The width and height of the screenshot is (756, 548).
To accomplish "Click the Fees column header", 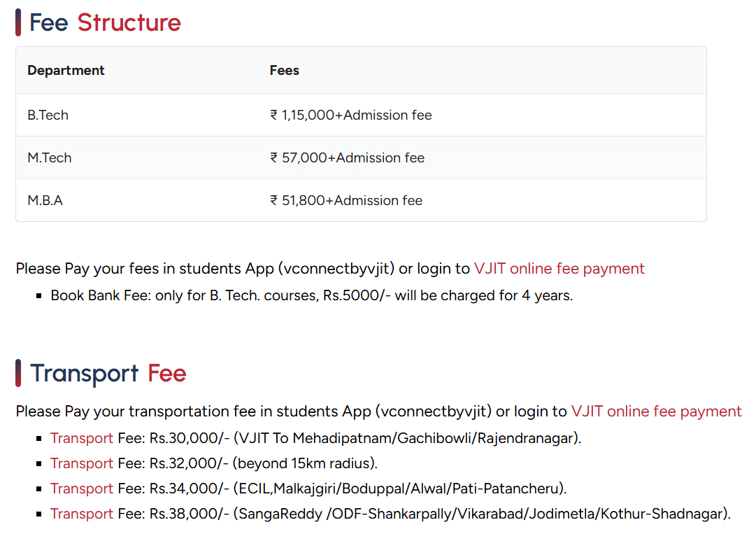I will coord(284,71).
